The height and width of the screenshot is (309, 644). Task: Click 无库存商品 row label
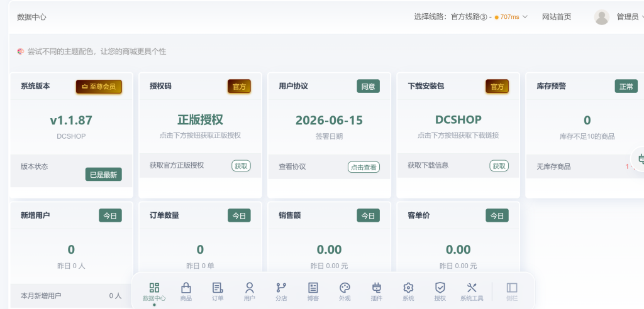coord(553,166)
